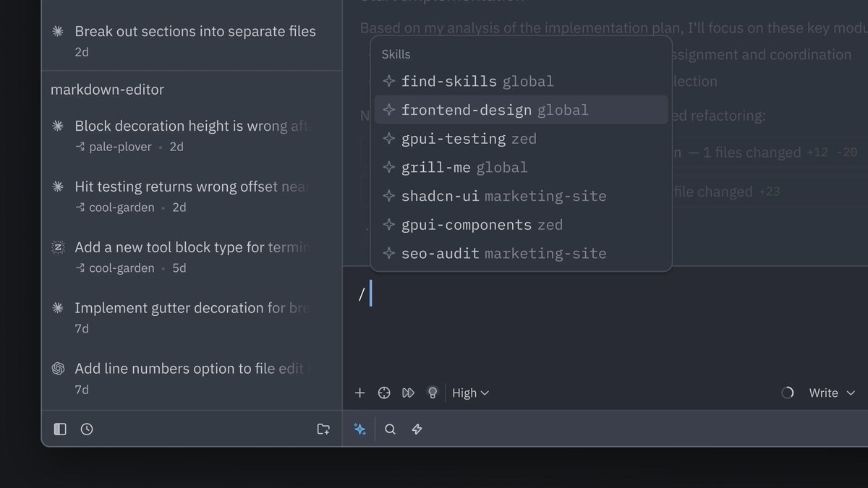Viewport: 868px width, 488px height.
Task: Click the pale-plover branch label
Action: coord(120,147)
